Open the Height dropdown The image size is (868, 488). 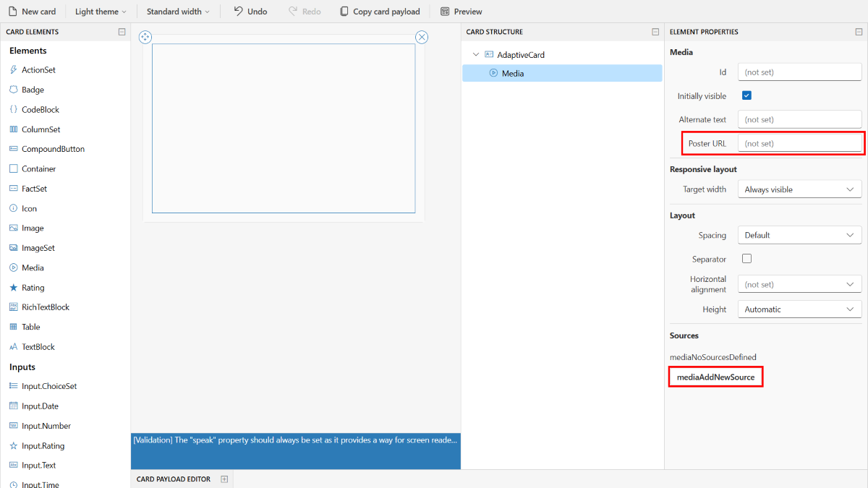point(799,309)
